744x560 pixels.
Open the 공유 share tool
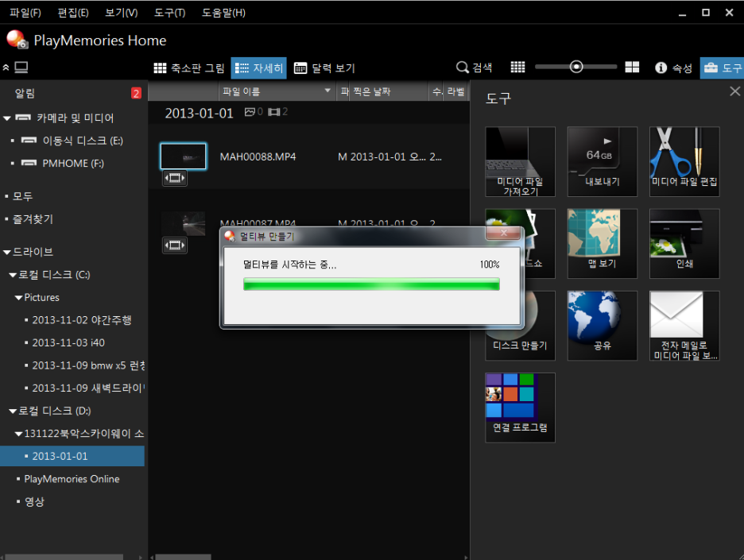(603, 326)
